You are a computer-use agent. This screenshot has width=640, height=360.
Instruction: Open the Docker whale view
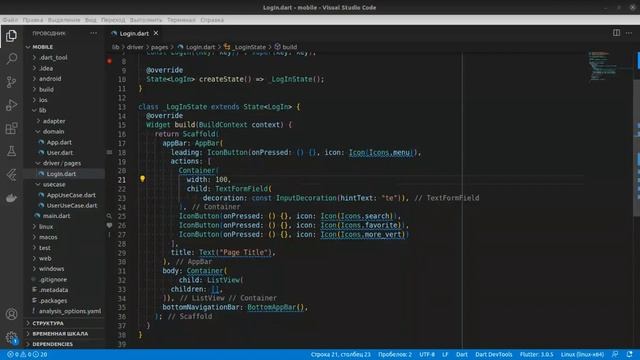point(11,198)
